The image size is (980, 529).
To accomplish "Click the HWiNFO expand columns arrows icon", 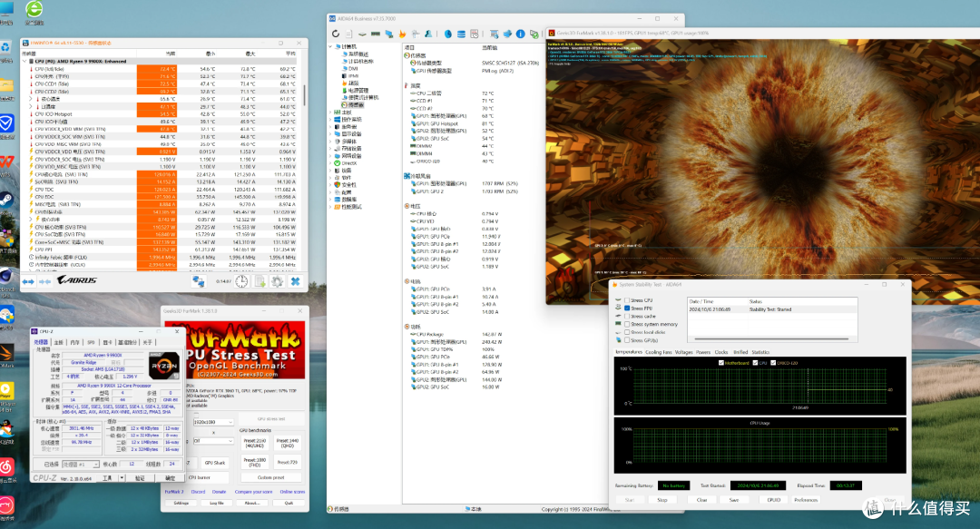I will (29, 282).
